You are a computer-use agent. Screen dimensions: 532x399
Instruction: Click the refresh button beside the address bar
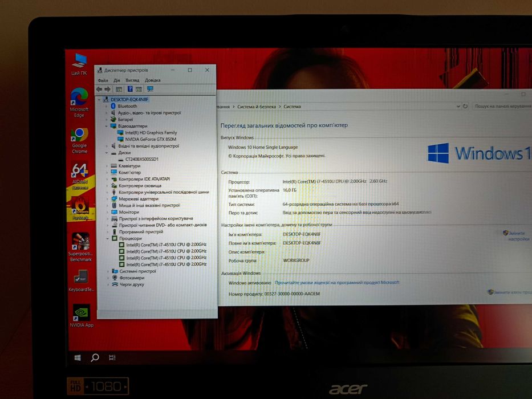tap(465, 106)
